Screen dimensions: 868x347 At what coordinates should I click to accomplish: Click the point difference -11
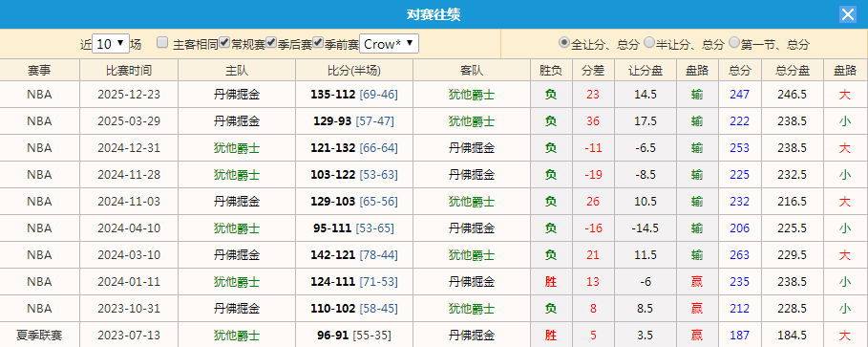tap(593, 148)
